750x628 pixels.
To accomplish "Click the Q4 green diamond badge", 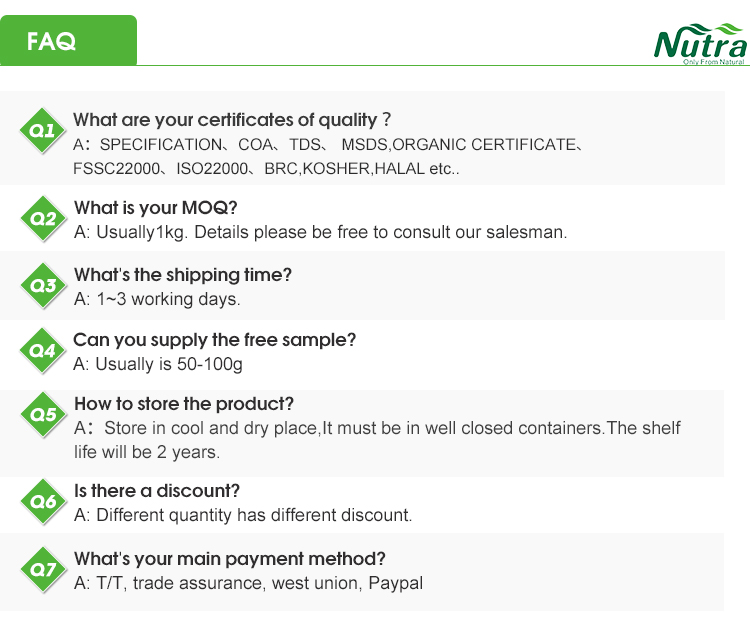I will click(42, 351).
